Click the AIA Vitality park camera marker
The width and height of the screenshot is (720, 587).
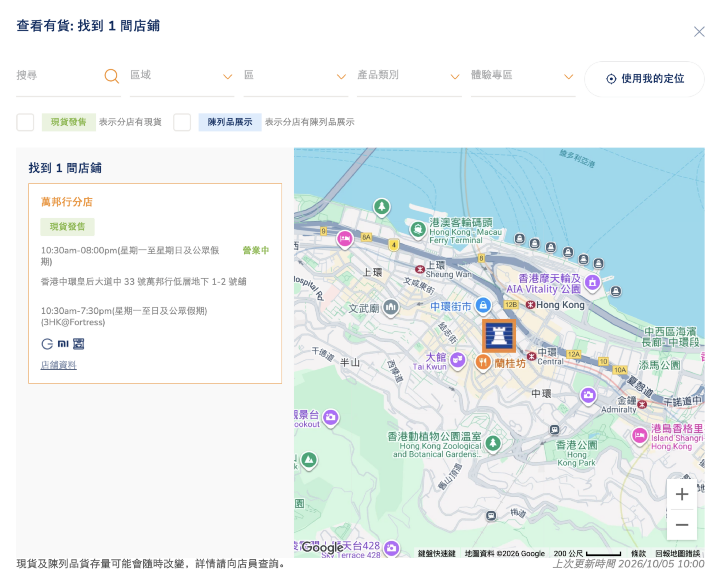coord(592,282)
